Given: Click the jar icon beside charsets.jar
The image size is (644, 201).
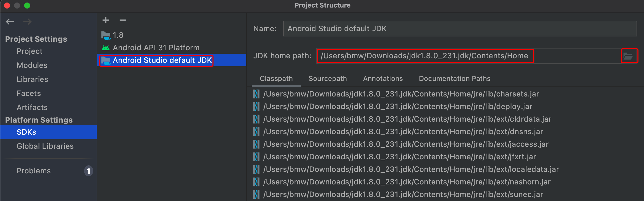Looking at the screenshot, I should coord(256,94).
